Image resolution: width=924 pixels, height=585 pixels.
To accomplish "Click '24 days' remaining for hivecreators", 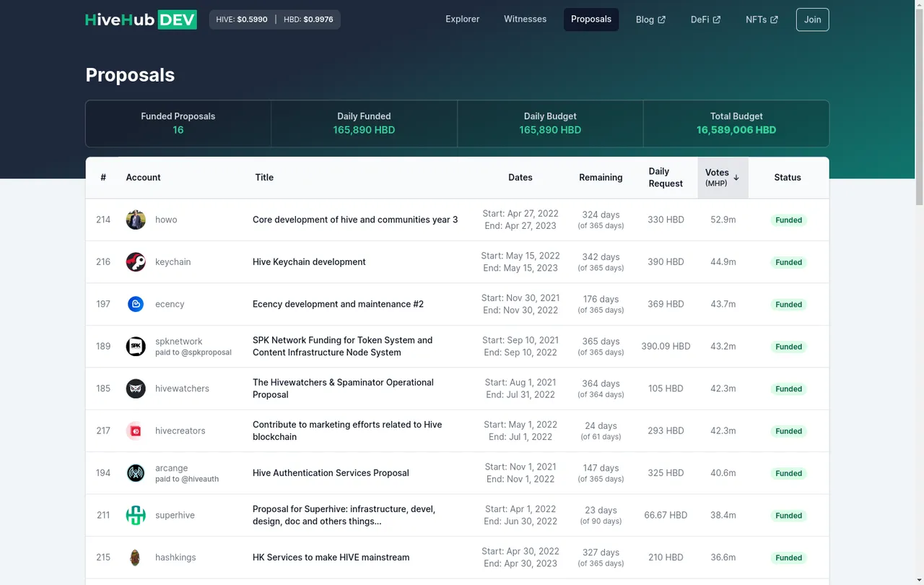I will tap(601, 425).
